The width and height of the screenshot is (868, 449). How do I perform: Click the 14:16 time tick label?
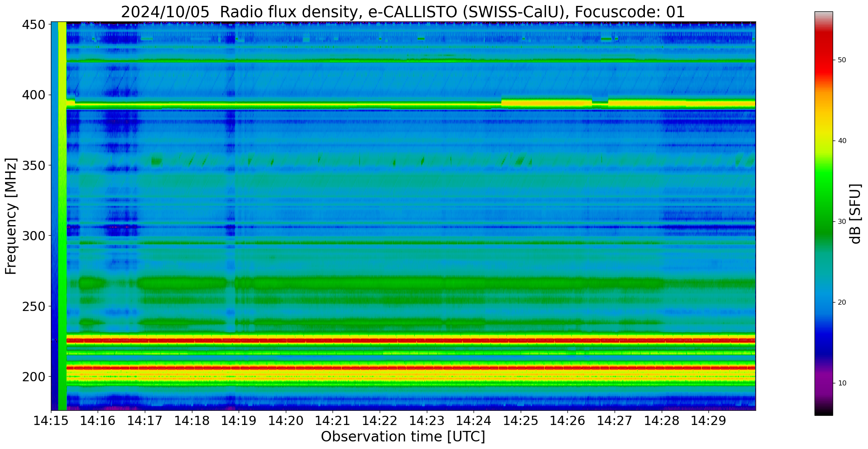pyautogui.click(x=98, y=420)
